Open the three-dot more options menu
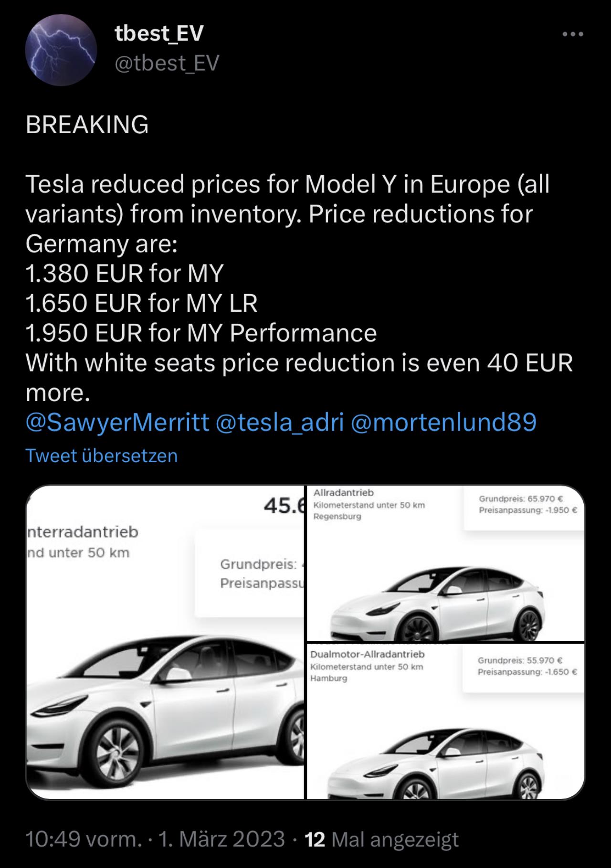Image resolution: width=611 pixels, height=868 pixels. click(x=573, y=34)
